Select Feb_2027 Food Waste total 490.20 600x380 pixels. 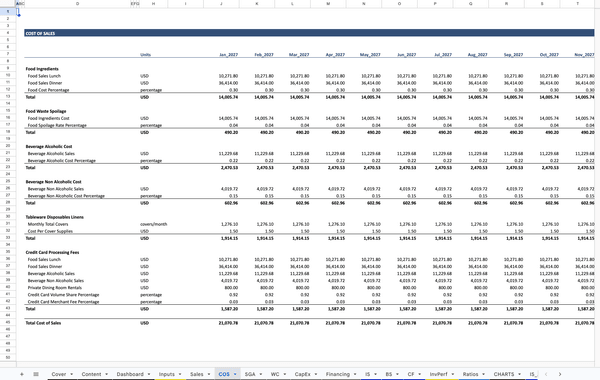click(267, 132)
